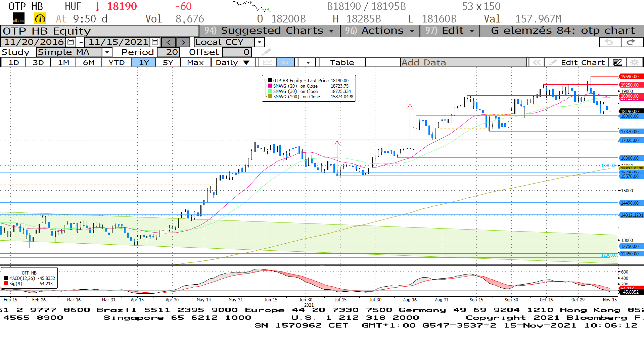
Task: Click the last price 18190 quote
Action: point(122,6)
